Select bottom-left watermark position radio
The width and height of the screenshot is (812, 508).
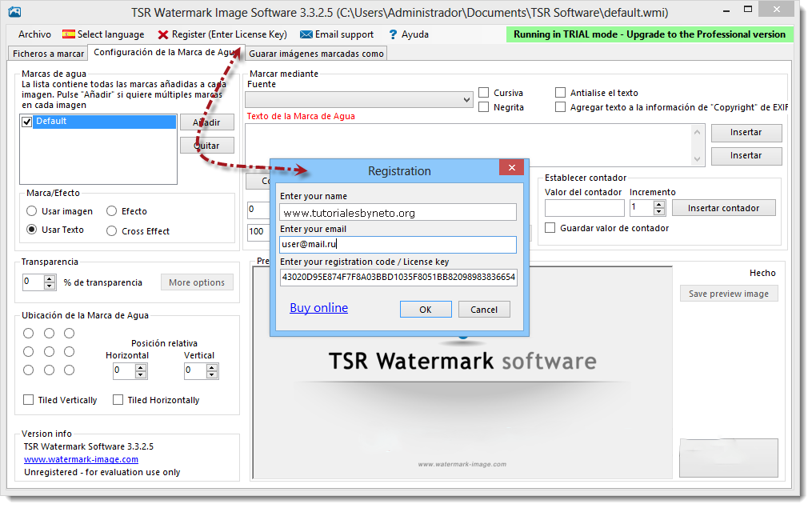pyautogui.click(x=29, y=370)
